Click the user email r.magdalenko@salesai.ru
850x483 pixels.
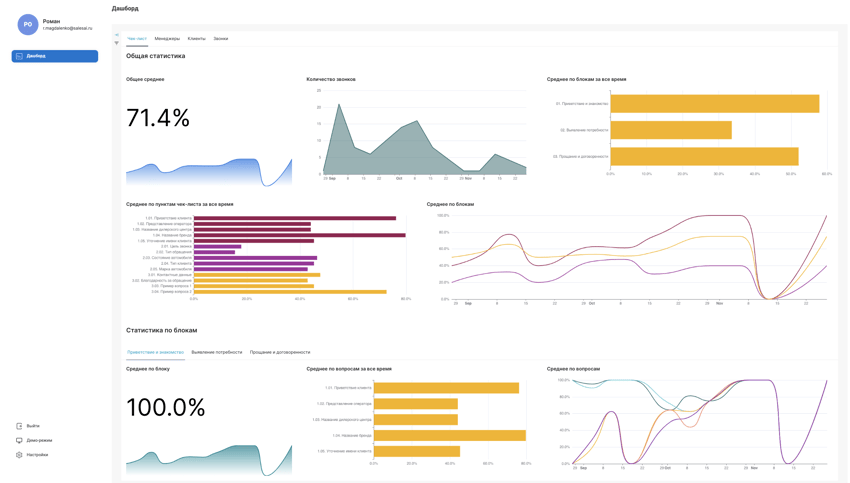point(67,28)
